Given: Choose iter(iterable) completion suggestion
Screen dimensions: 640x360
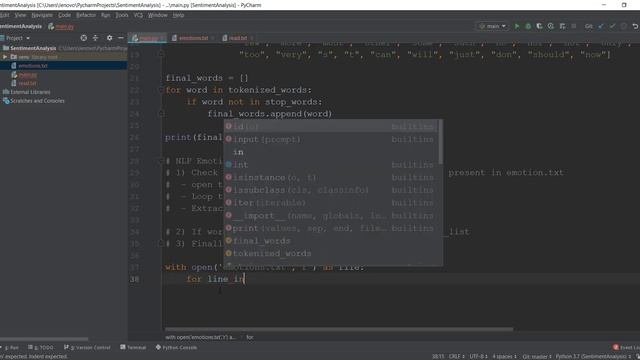Looking at the screenshot, I should coord(330,202).
